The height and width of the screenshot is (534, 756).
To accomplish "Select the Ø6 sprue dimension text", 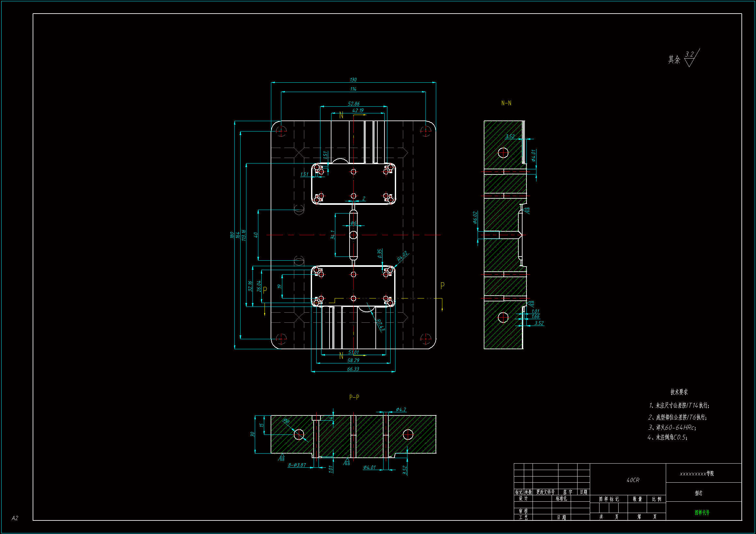I will [x=353, y=223].
